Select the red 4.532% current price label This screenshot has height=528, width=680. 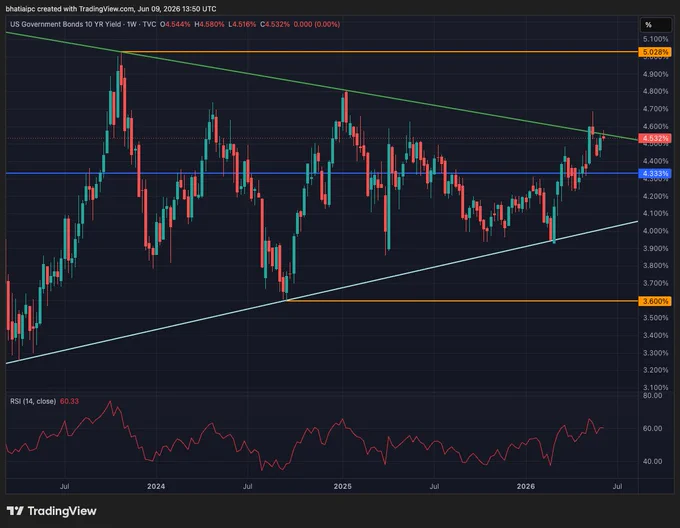click(x=655, y=138)
